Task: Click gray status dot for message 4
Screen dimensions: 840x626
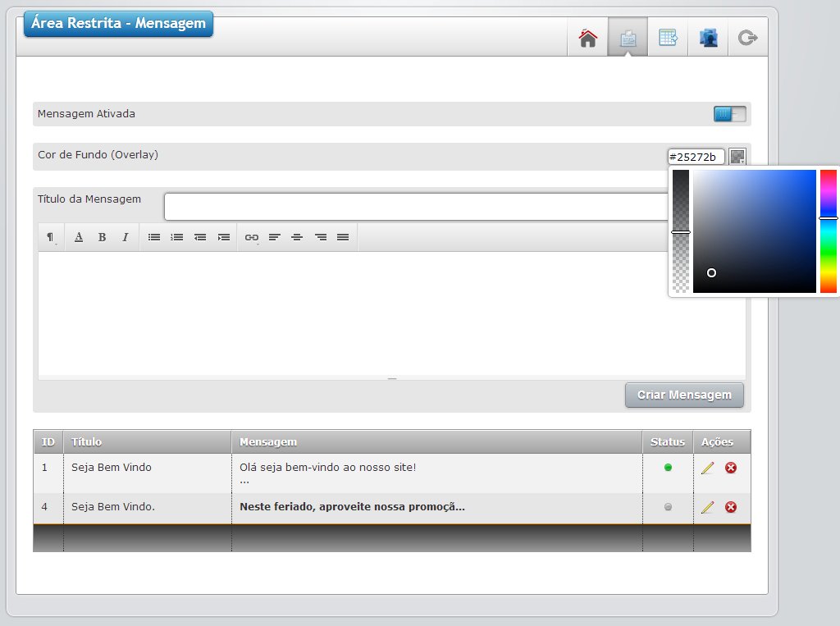Action: pyautogui.click(x=668, y=506)
